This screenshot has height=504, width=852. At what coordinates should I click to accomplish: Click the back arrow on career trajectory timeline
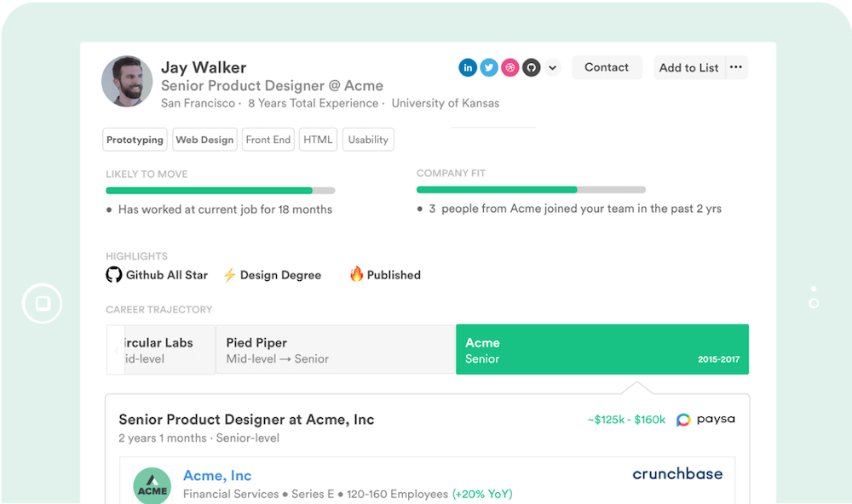pos(115,349)
